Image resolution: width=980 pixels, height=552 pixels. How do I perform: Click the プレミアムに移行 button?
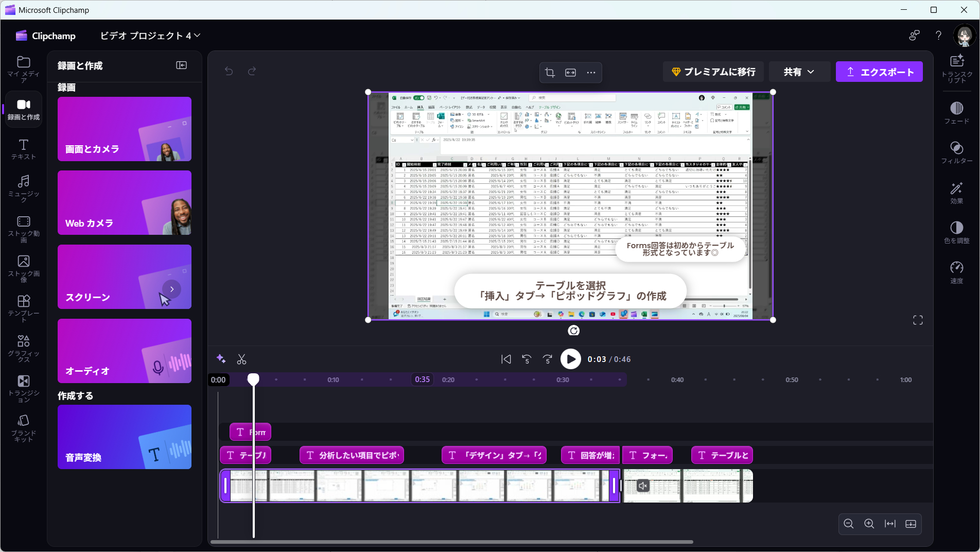tap(713, 72)
